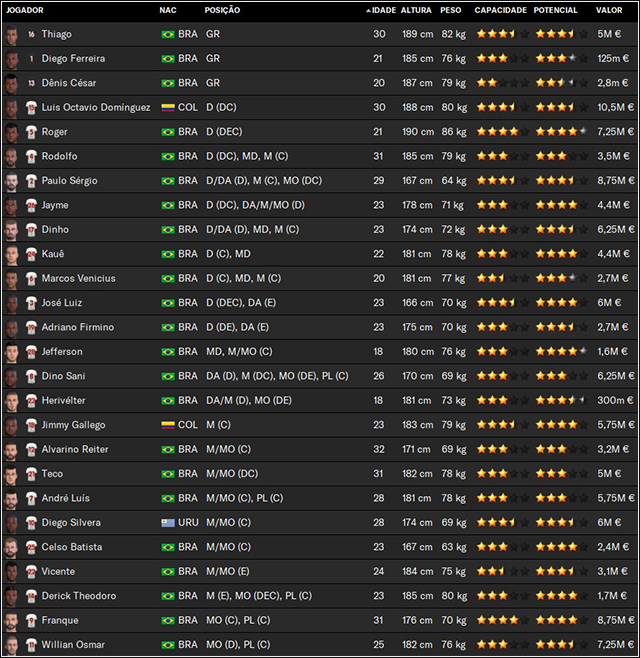This screenshot has height=658, width=640.
Task: Click Celso Batista's shirt number icon
Action: point(31,547)
